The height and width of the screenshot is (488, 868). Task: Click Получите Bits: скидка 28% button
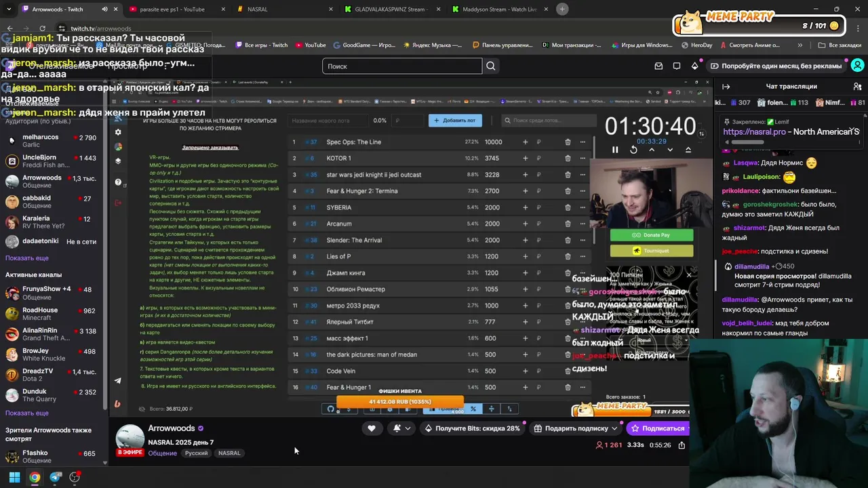coord(472,428)
